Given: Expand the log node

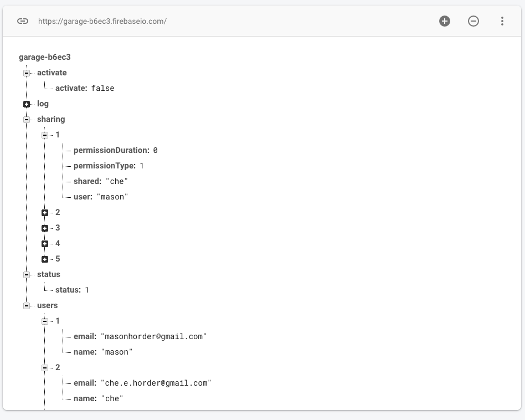Looking at the screenshot, I should 27,104.
